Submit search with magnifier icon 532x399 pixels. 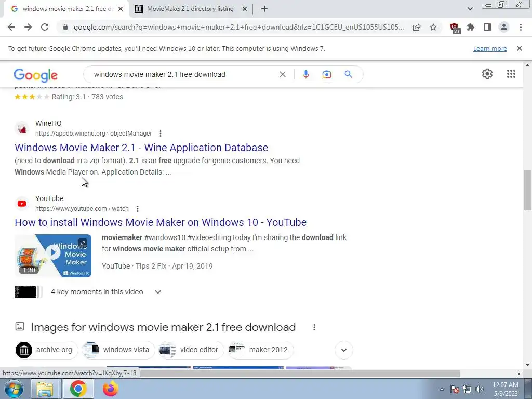(348, 74)
